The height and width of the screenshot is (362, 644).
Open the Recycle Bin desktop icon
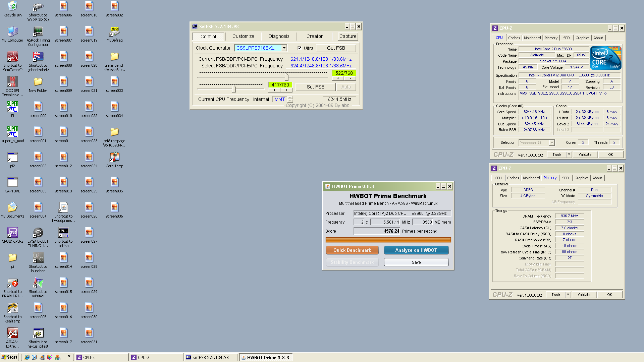[x=12, y=9]
